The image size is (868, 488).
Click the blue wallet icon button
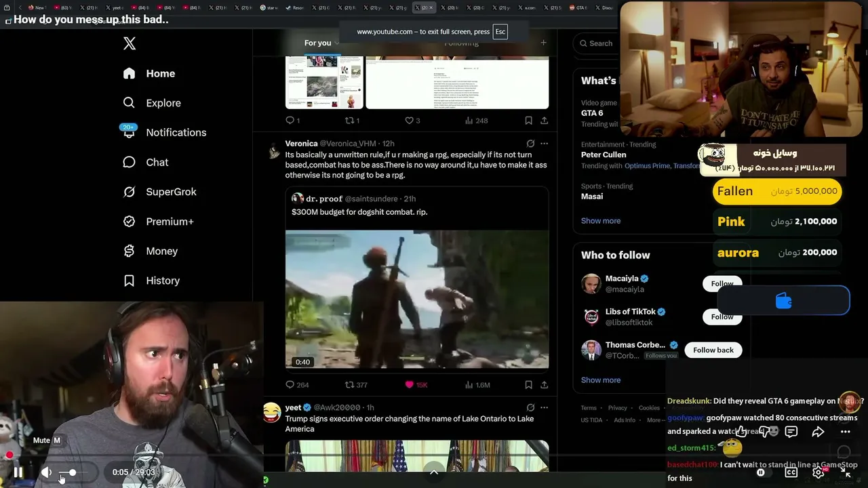783,301
